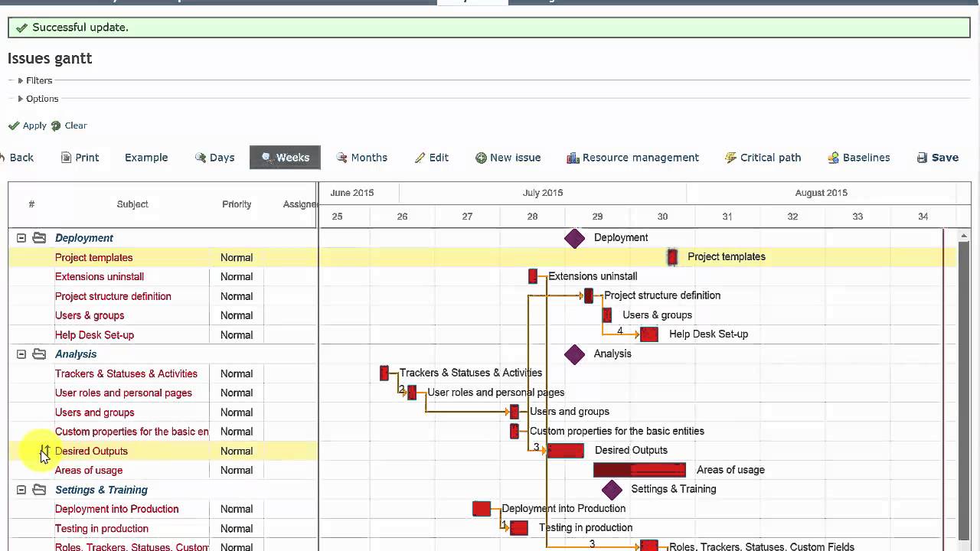Open the Areas of usage issue link
Viewport: 980px width, 551px height.
point(89,471)
